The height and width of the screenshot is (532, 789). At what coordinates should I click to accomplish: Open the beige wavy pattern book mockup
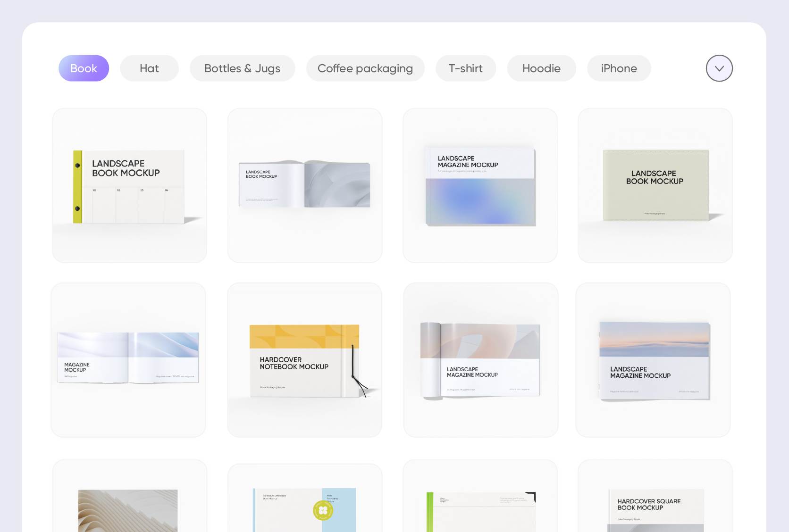pos(129,496)
